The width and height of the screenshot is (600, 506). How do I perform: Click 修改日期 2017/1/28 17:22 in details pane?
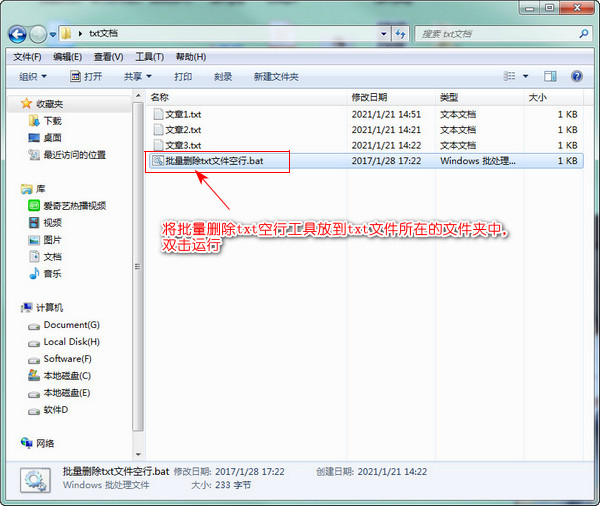(x=229, y=472)
